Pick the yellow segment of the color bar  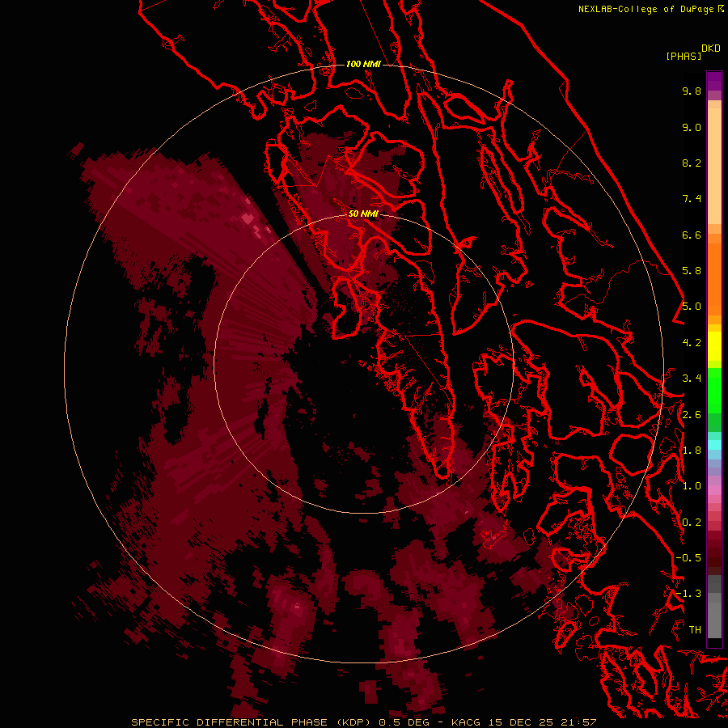tap(714, 346)
